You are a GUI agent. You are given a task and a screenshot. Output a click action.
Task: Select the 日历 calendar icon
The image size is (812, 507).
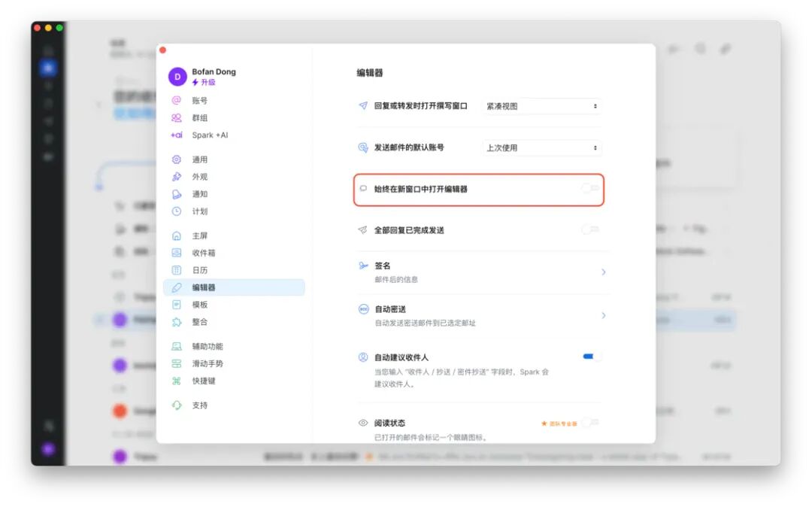[177, 270]
